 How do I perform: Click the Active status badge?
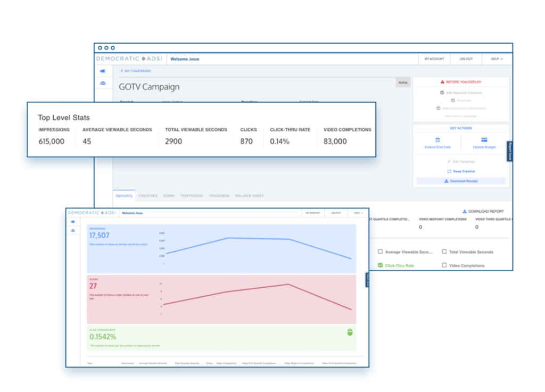(403, 82)
